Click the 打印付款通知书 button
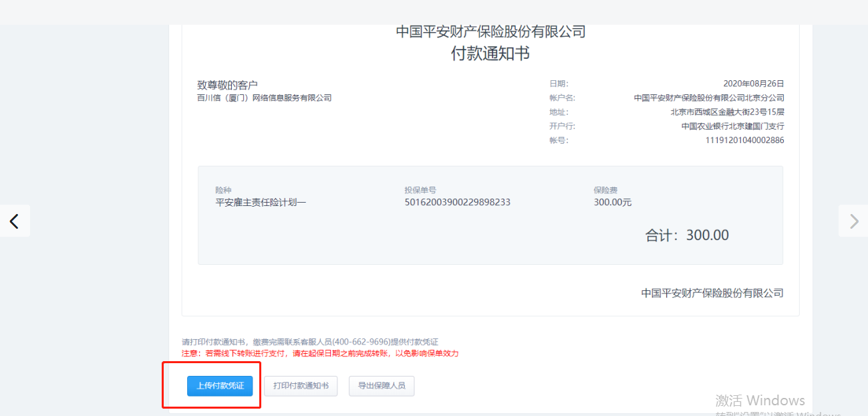 [x=301, y=386]
